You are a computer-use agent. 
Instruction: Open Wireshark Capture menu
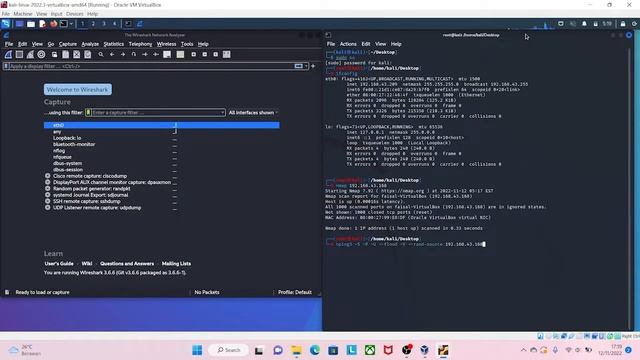(68, 44)
